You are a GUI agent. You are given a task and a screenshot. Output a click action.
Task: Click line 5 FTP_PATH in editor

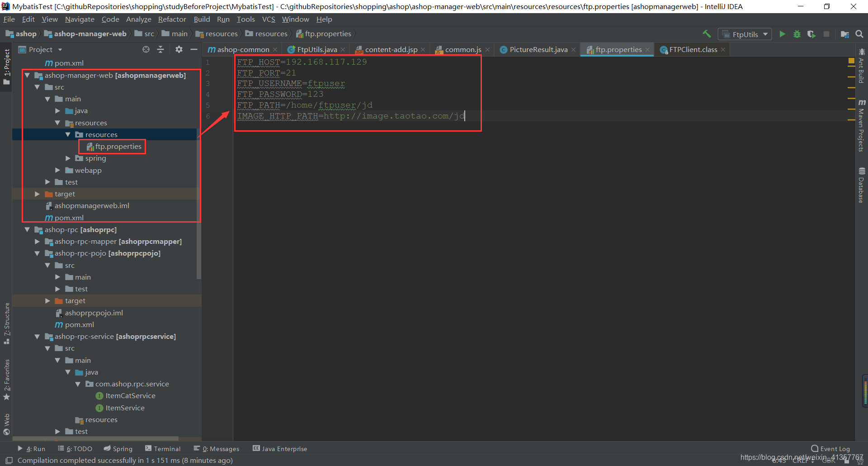click(x=305, y=105)
